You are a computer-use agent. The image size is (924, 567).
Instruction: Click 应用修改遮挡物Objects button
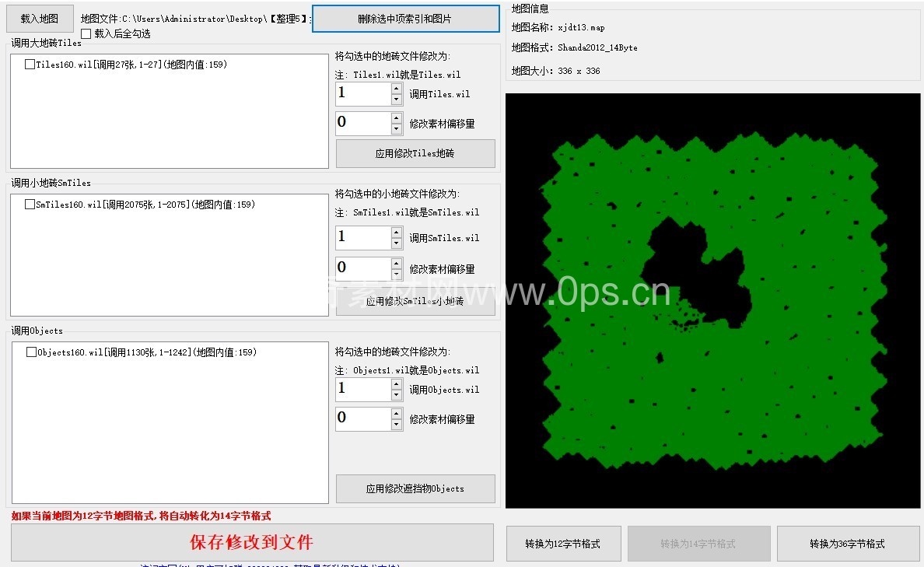415,489
